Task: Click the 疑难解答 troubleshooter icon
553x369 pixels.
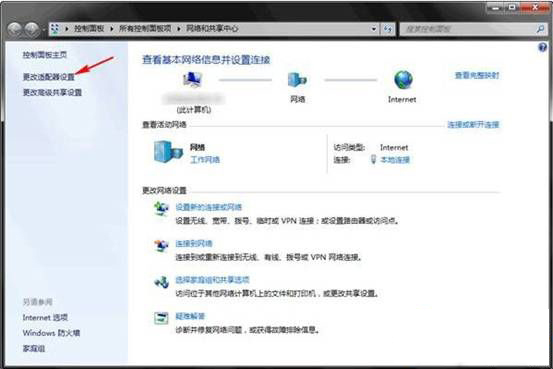Action: (162, 318)
